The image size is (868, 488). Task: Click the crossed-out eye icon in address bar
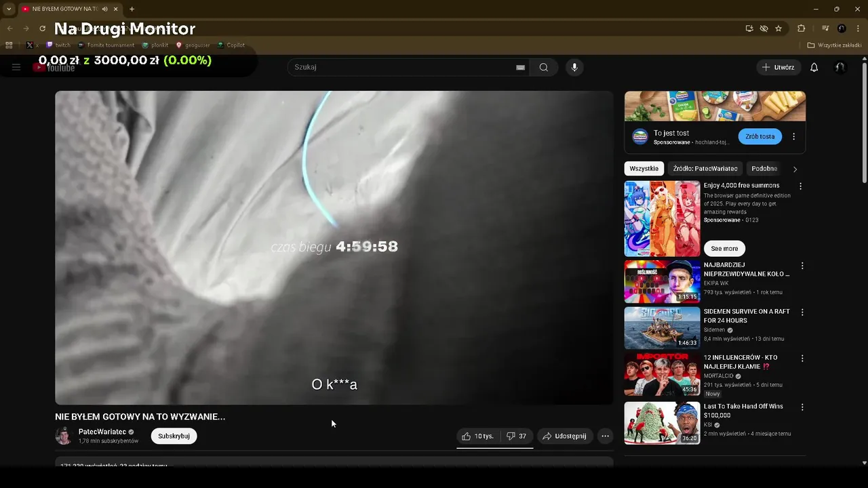pos(764,28)
